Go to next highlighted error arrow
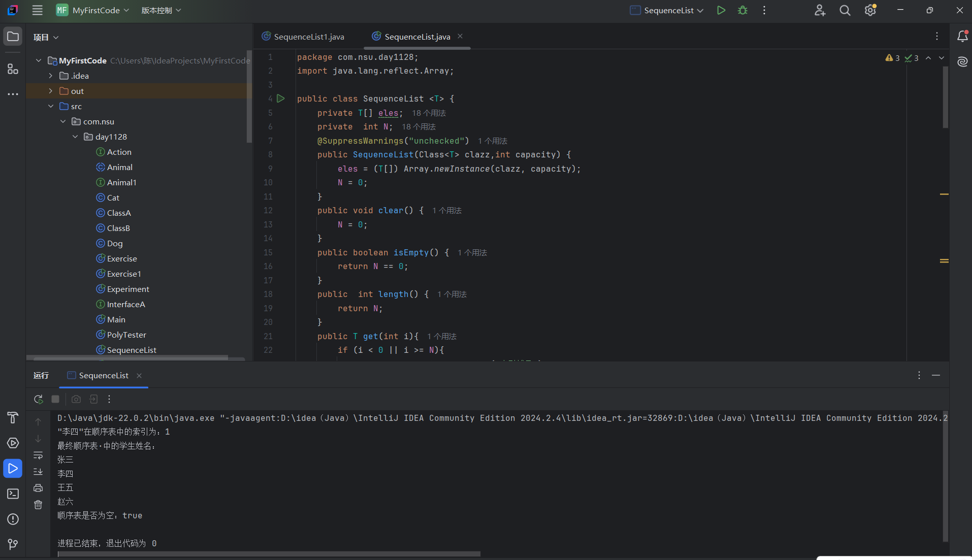The image size is (972, 560). (x=942, y=58)
